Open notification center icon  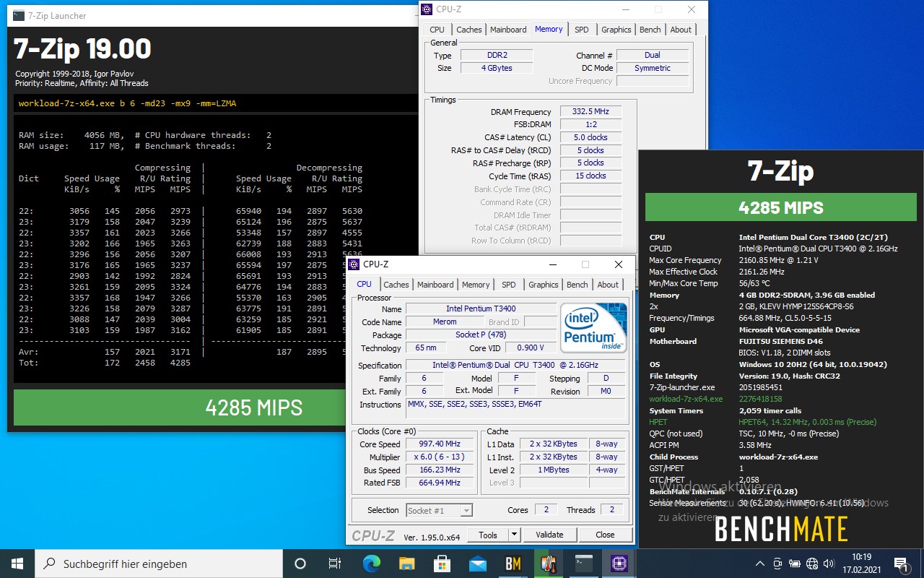[901, 564]
